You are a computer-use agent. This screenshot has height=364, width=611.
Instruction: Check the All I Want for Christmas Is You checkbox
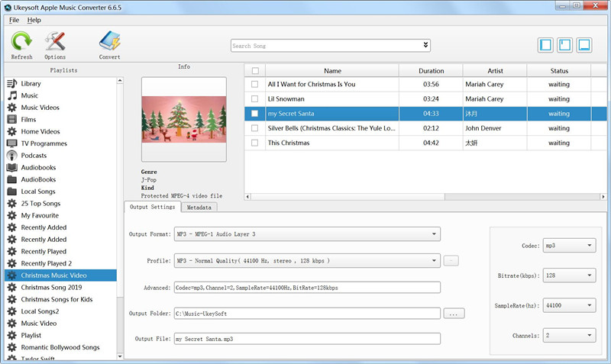click(255, 84)
